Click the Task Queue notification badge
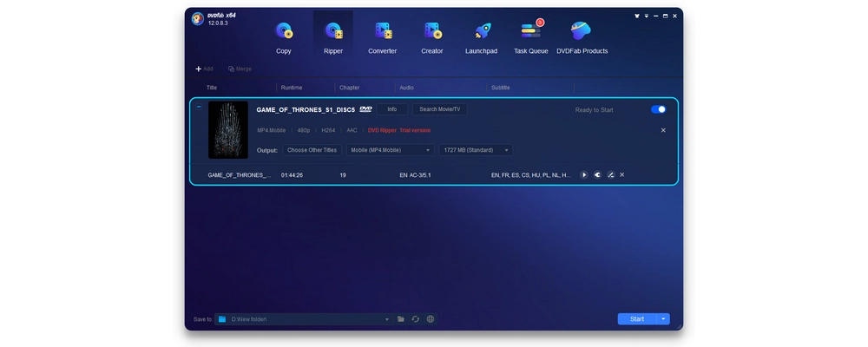This screenshot has width=868, height=347. [540, 23]
